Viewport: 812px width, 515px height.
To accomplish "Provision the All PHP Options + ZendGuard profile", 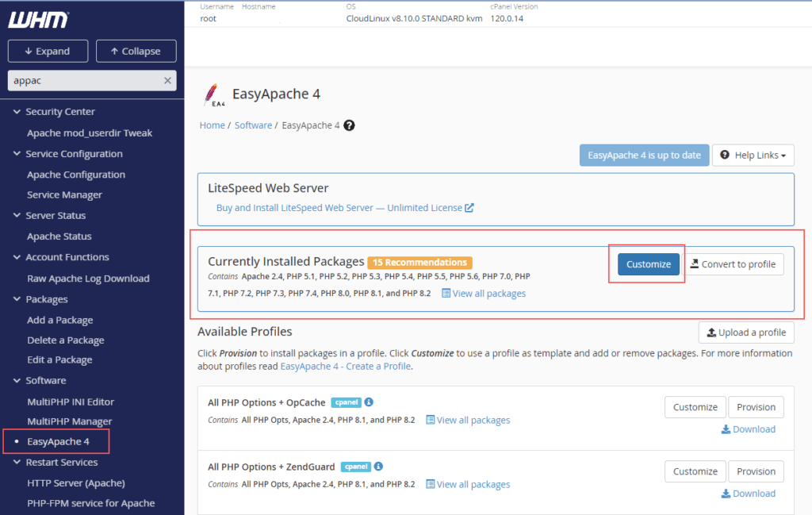I will (756, 471).
